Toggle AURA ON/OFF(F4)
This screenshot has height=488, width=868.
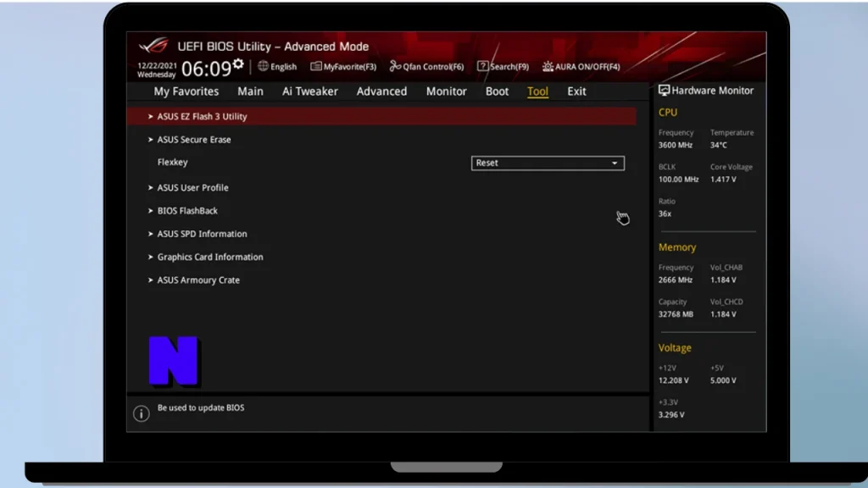pos(581,66)
